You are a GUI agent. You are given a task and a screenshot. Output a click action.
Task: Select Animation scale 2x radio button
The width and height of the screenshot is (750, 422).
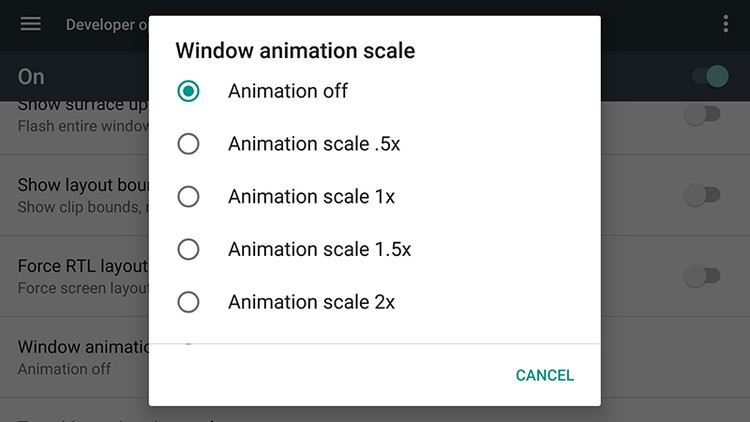pos(188,302)
